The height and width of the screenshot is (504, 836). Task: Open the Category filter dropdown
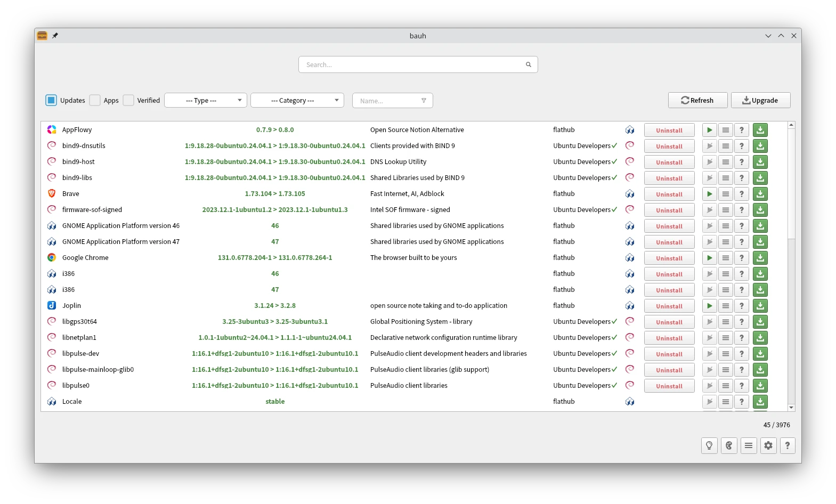[x=297, y=100]
